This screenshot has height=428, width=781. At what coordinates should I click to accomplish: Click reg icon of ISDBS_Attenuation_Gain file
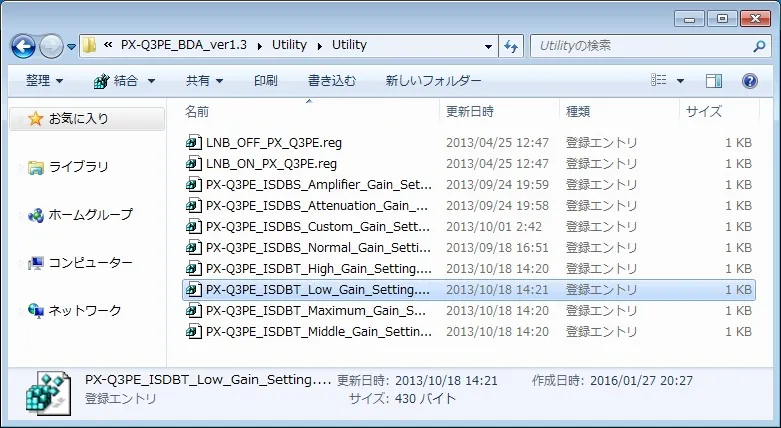194,206
